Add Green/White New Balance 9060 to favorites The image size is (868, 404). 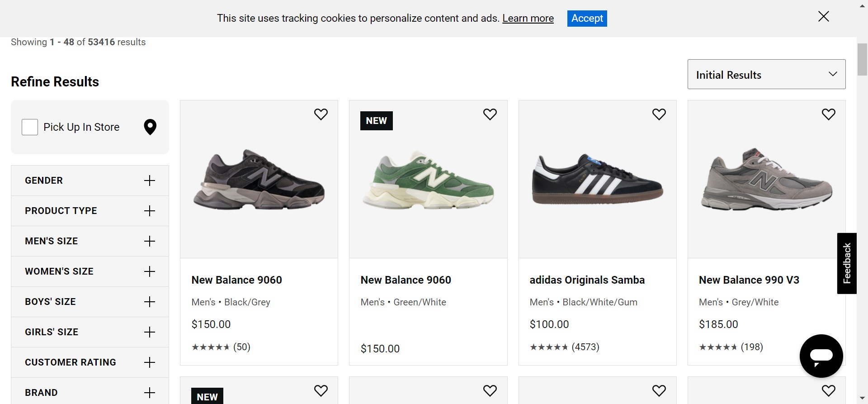click(490, 114)
